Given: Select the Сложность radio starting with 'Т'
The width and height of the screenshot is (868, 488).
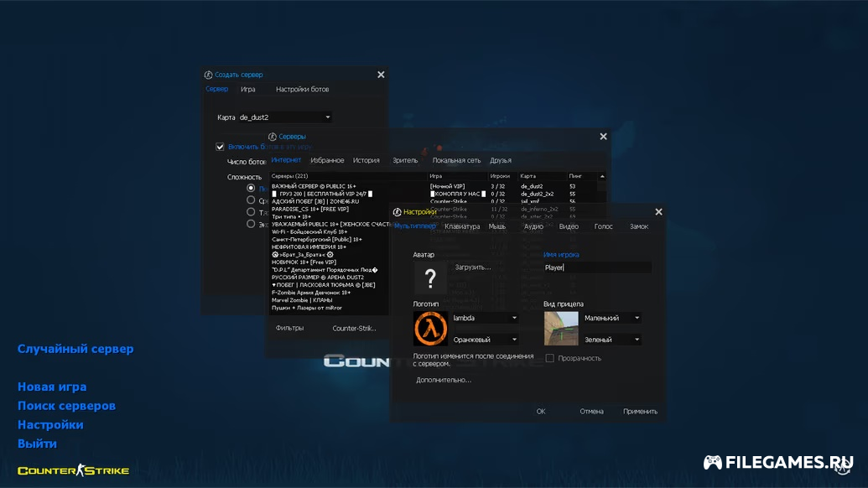Looking at the screenshot, I should (x=251, y=212).
